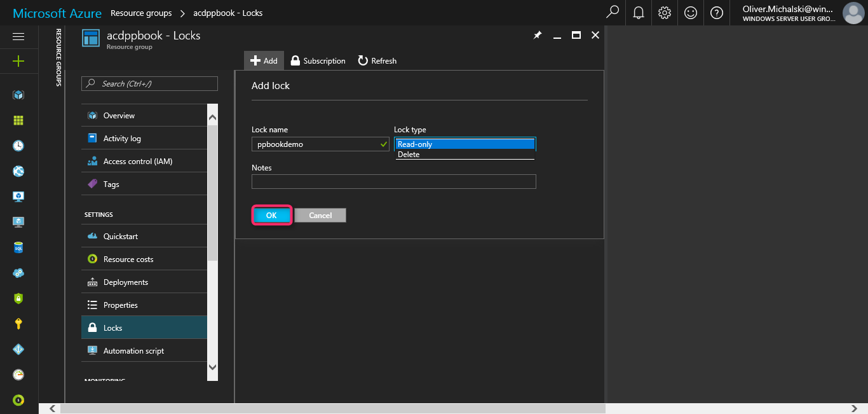868x414 pixels.
Task: Click the resource group icon beside blade title
Action: click(x=92, y=38)
